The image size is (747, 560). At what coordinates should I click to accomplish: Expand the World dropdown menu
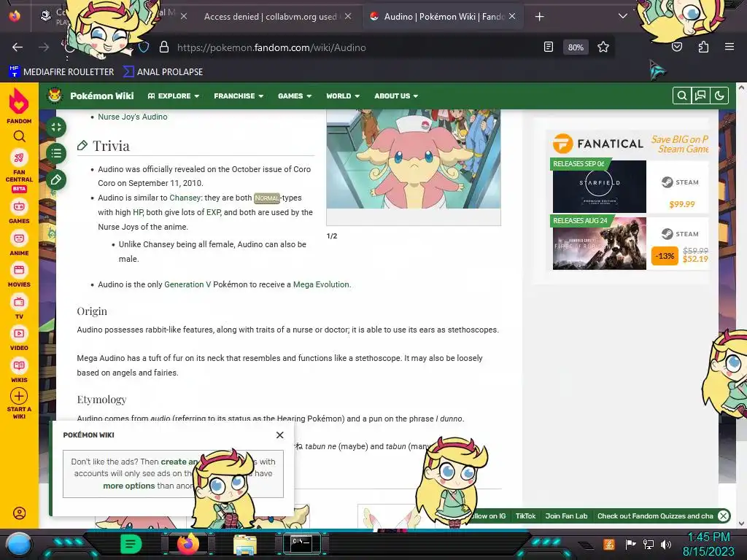pos(343,96)
